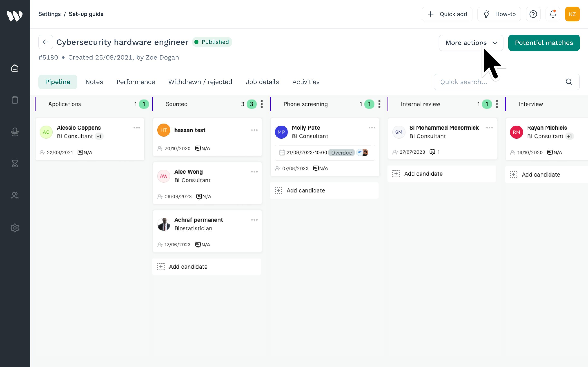The height and width of the screenshot is (367, 588).
Task: Click the home icon in sidebar
Action: click(x=15, y=68)
